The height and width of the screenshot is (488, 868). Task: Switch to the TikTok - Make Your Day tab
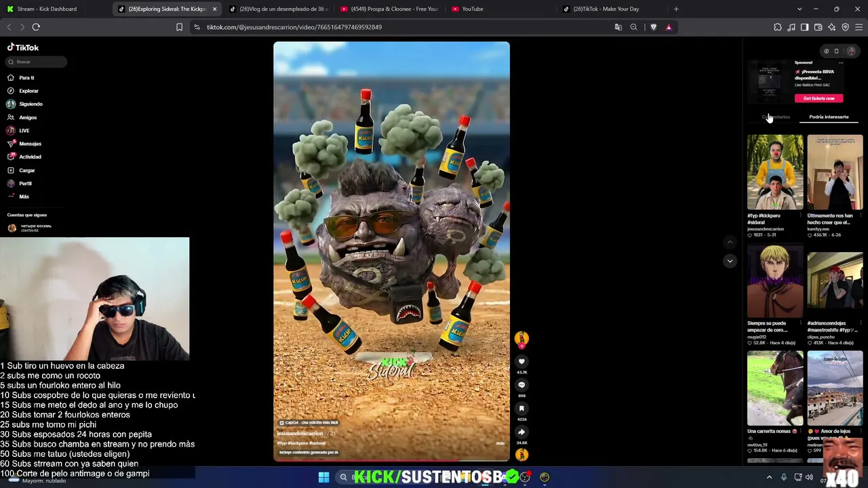coord(612,9)
